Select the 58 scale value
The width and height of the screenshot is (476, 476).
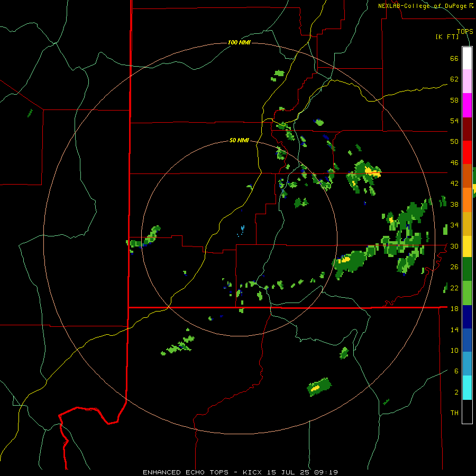coord(454,100)
